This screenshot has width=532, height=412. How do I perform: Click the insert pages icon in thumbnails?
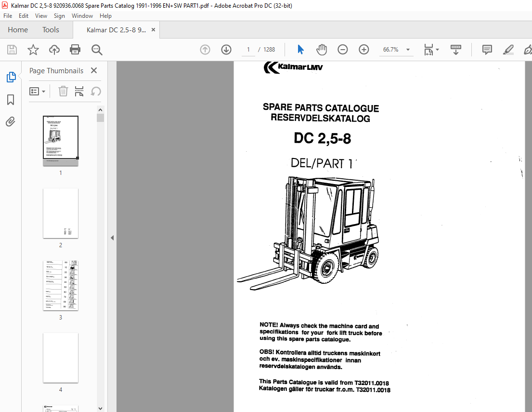(79, 92)
